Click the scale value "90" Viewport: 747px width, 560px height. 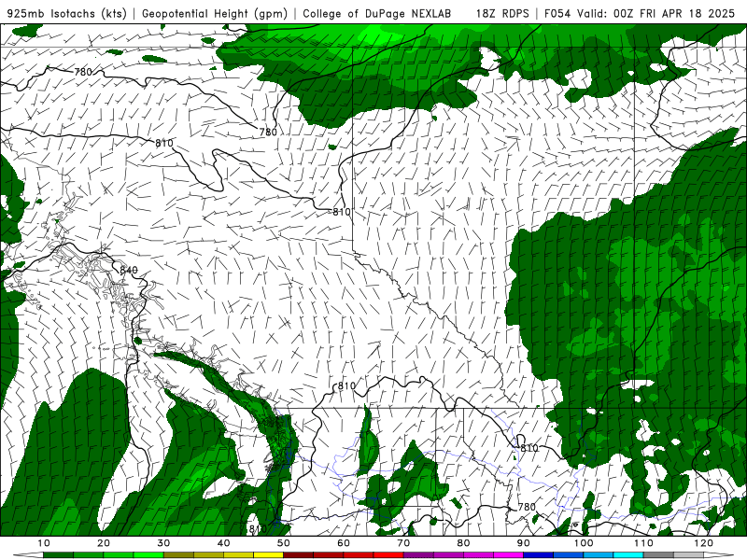click(524, 543)
